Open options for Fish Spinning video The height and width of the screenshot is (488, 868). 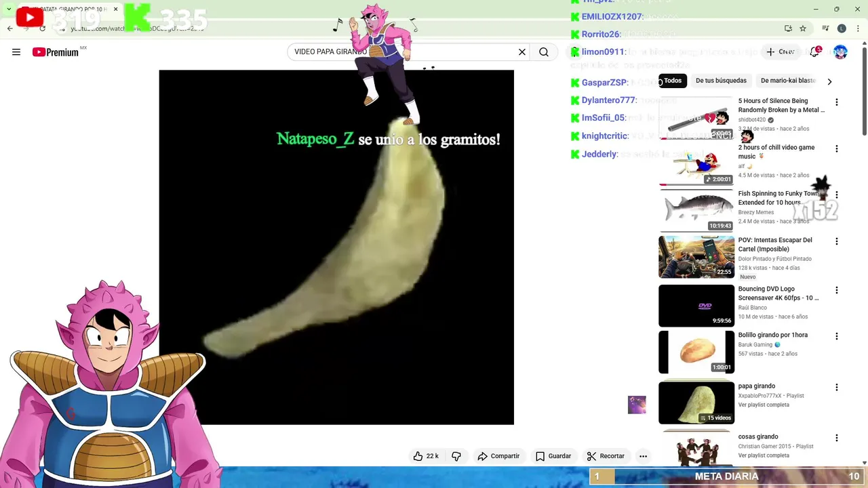click(x=837, y=195)
